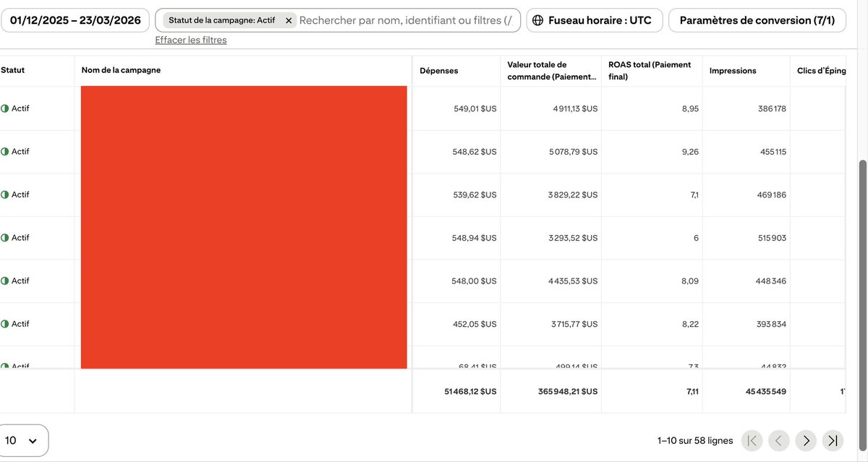Sort by ROAS total (Paiement final) header
This screenshot has width=868, height=462.
click(650, 71)
